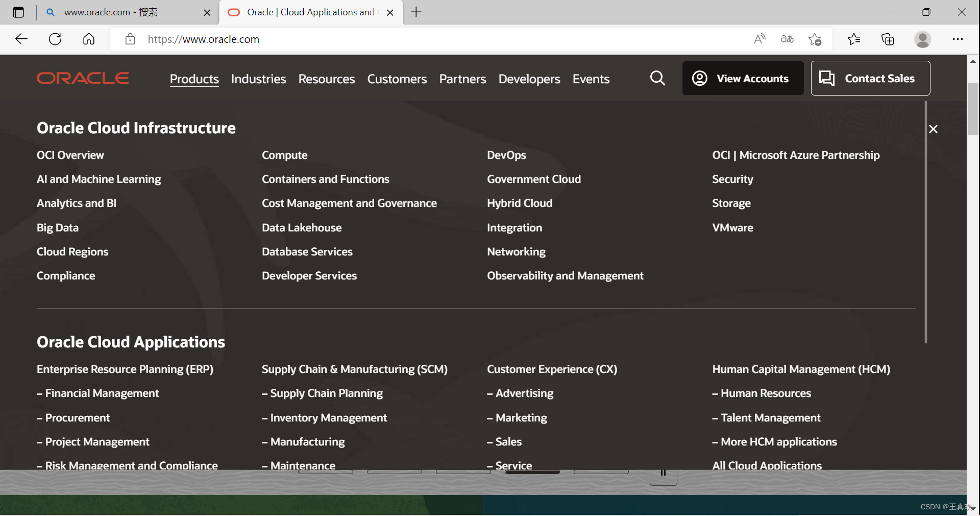
Task: Close the www.oracle.com search tab
Action: [x=207, y=13]
